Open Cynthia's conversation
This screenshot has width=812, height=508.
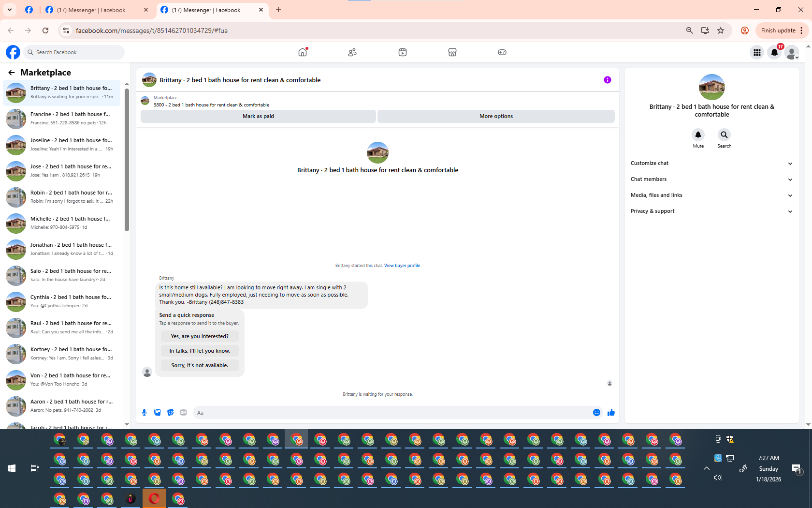(62, 301)
